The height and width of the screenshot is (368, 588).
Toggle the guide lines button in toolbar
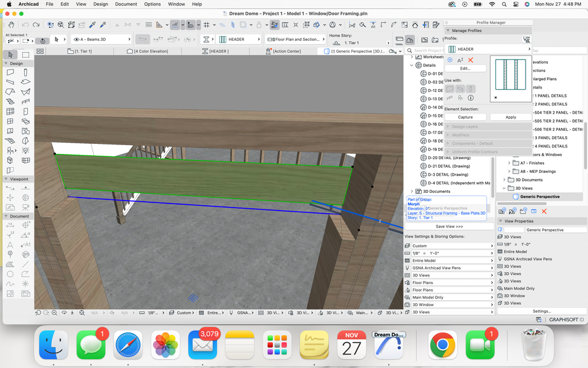point(175,25)
